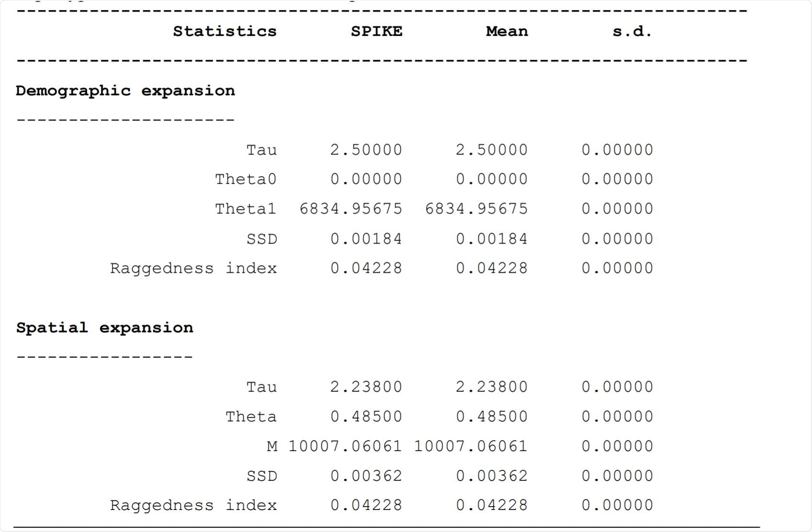Click the Tau label under Demographic expansion
This screenshot has width=812, height=532.
coord(261,150)
